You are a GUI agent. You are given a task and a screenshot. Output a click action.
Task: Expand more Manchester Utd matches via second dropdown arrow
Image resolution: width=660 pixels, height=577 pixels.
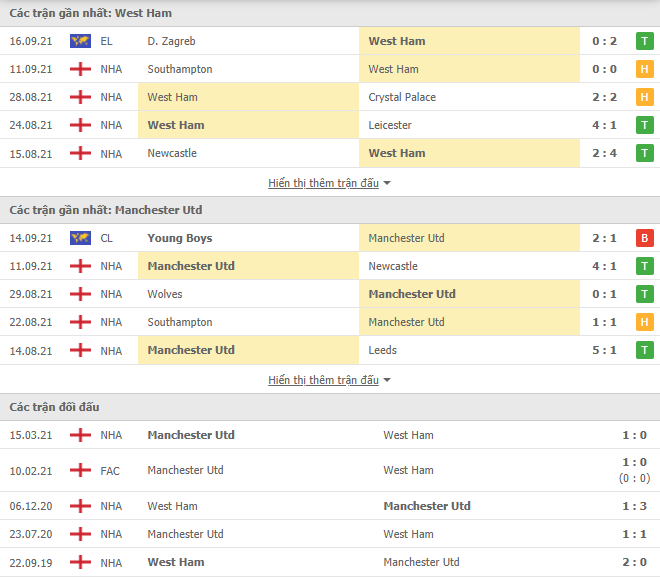(x=387, y=380)
